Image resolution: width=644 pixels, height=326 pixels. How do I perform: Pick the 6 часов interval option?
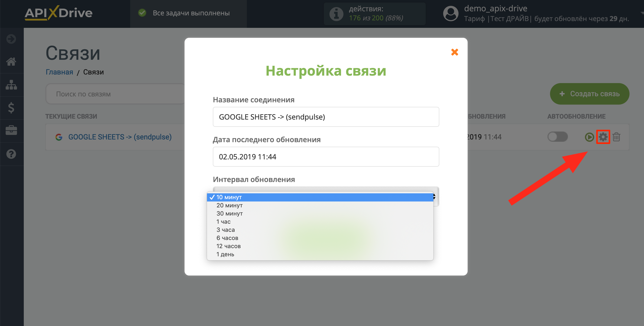[x=320, y=238]
